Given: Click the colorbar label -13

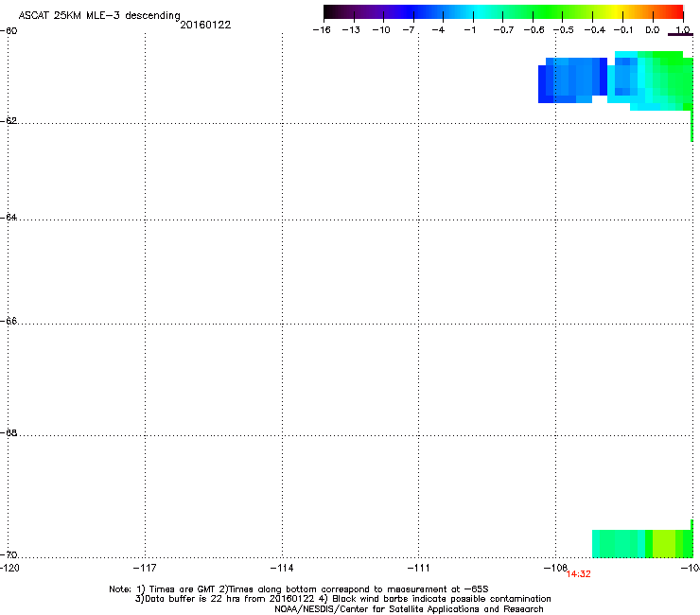Looking at the screenshot, I should [351, 30].
